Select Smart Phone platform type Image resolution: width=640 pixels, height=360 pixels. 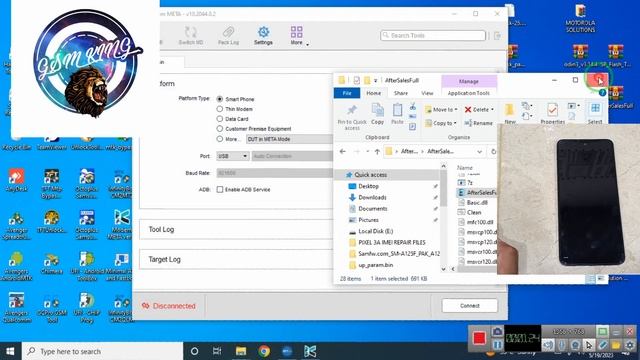[220, 99]
